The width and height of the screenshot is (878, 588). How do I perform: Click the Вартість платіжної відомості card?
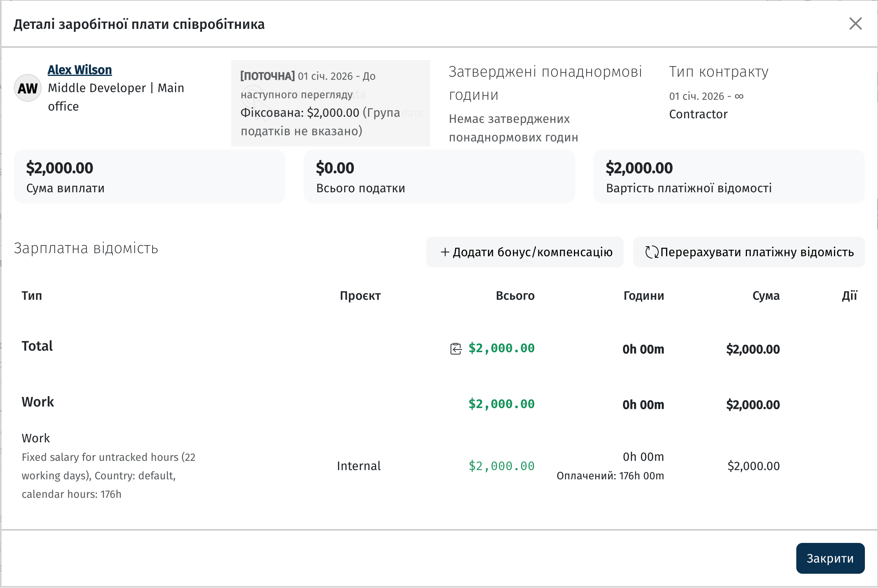[x=729, y=176]
